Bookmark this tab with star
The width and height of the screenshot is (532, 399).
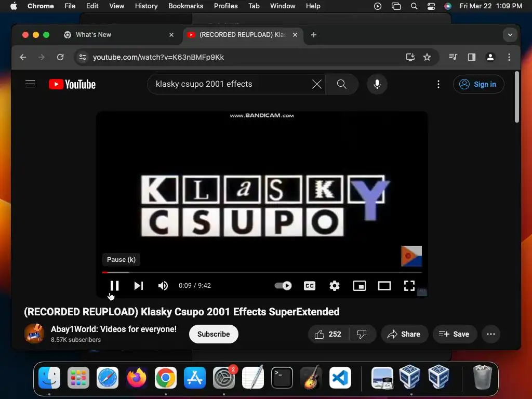point(427,57)
